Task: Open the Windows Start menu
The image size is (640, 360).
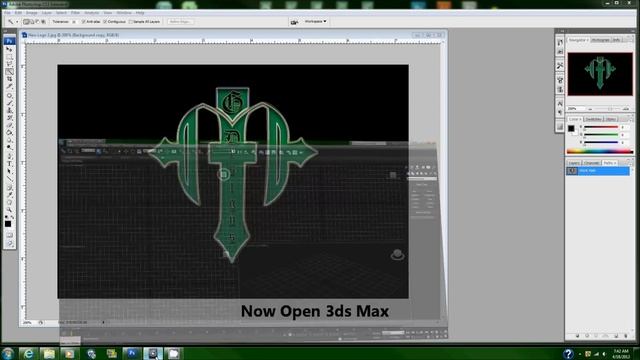Action: [x=8, y=353]
